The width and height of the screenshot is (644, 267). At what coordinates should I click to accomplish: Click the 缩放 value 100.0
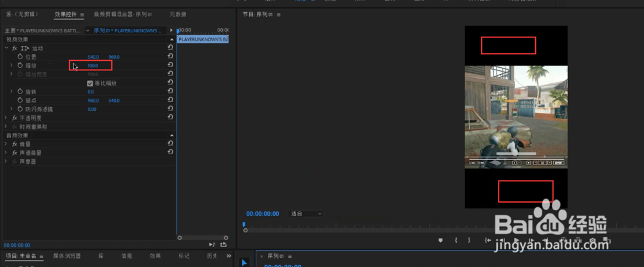pyautogui.click(x=93, y=65)
